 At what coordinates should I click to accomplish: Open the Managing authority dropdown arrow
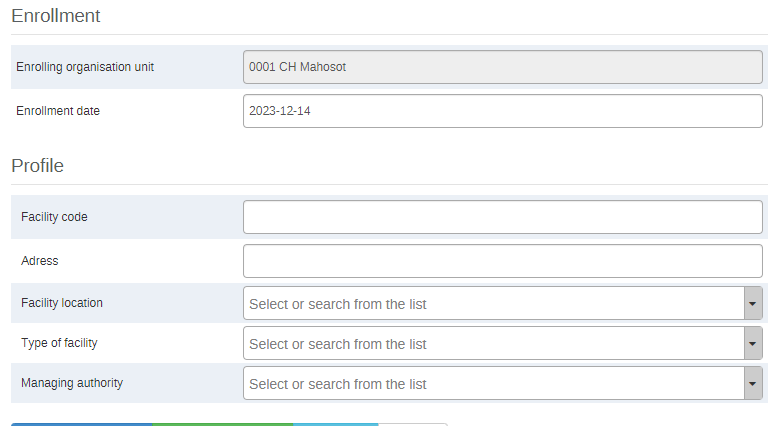[x=753, y=383]
